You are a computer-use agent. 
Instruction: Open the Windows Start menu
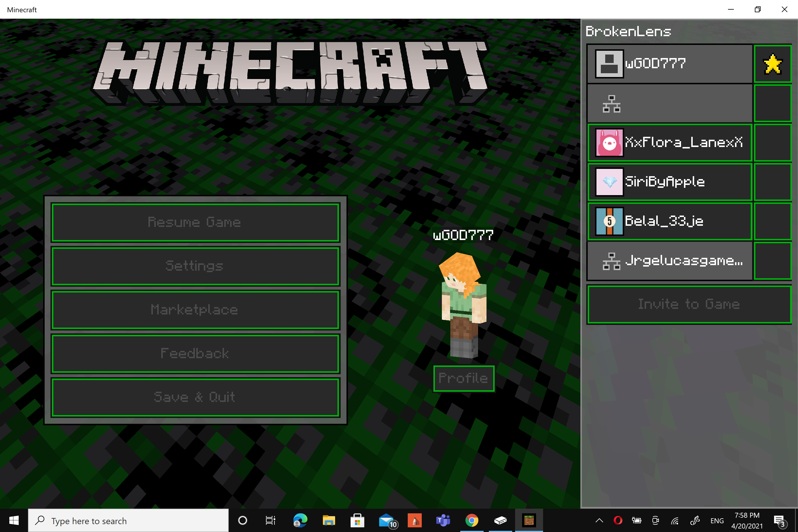pos(14,520)
